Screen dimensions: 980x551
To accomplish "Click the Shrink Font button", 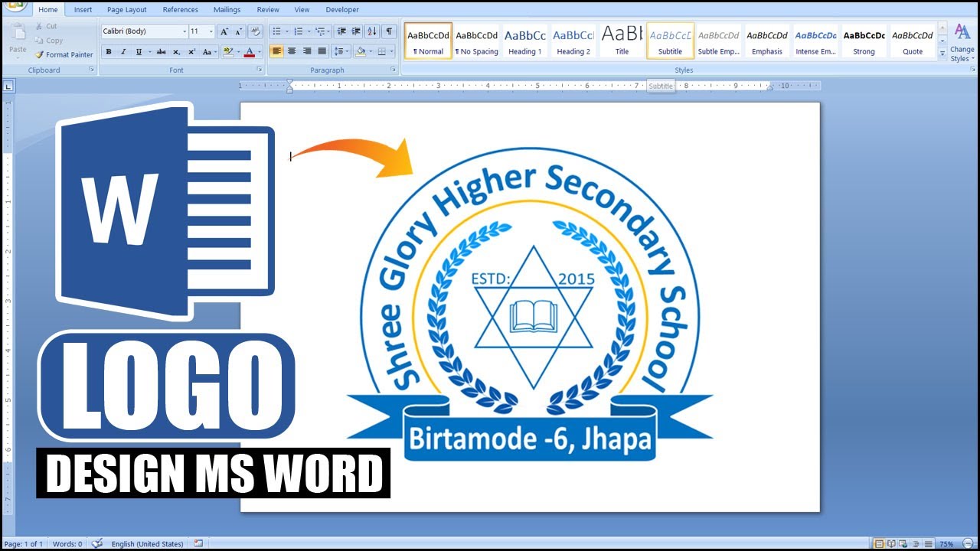I will point(239,31).
